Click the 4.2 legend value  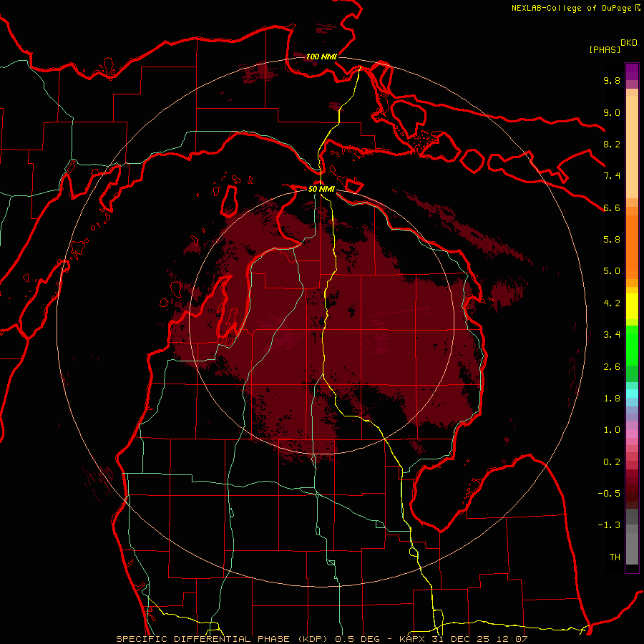(612, 303)
